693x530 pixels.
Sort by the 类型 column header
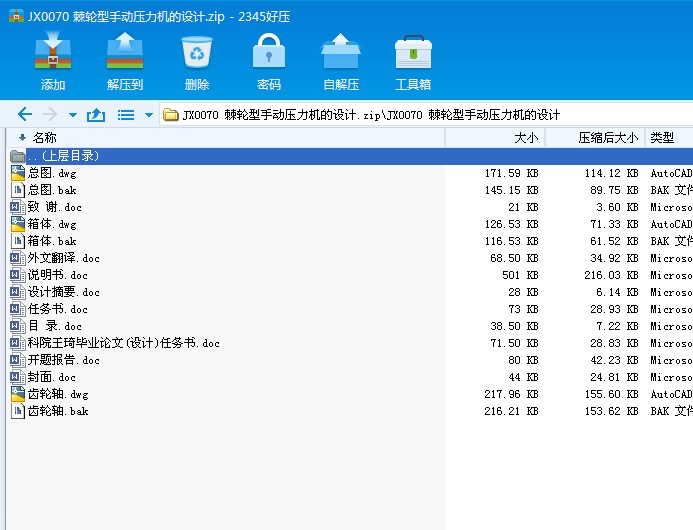(669, 138)
